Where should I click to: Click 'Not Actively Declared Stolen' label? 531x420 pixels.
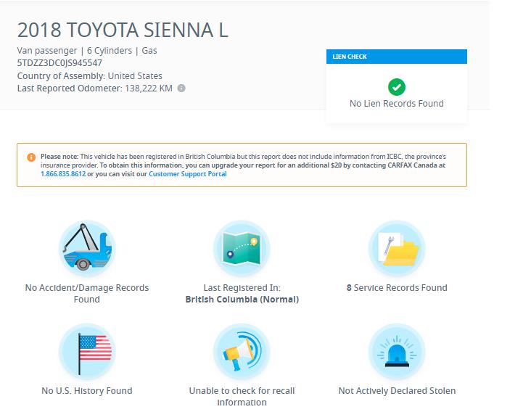tap(397, 390)
